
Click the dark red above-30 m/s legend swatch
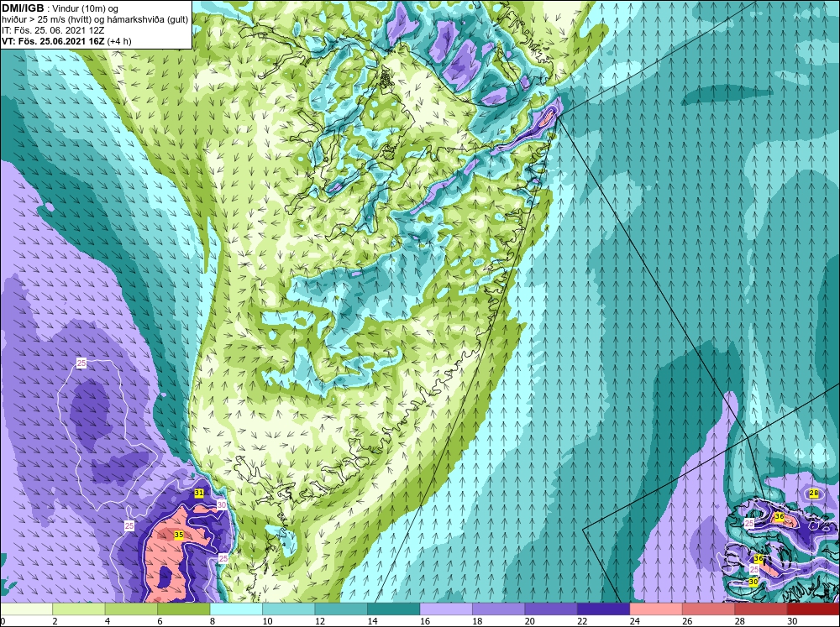(x=814, y=609)
